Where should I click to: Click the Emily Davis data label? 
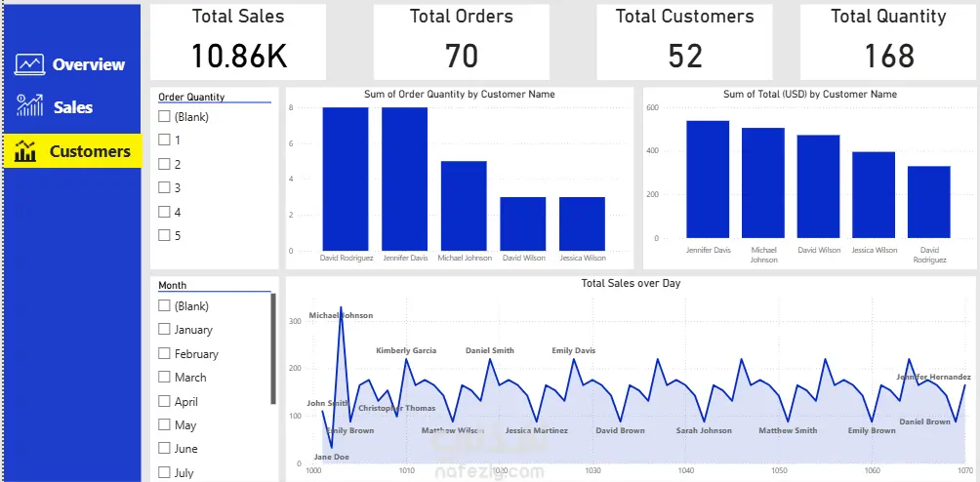[574, 351]
